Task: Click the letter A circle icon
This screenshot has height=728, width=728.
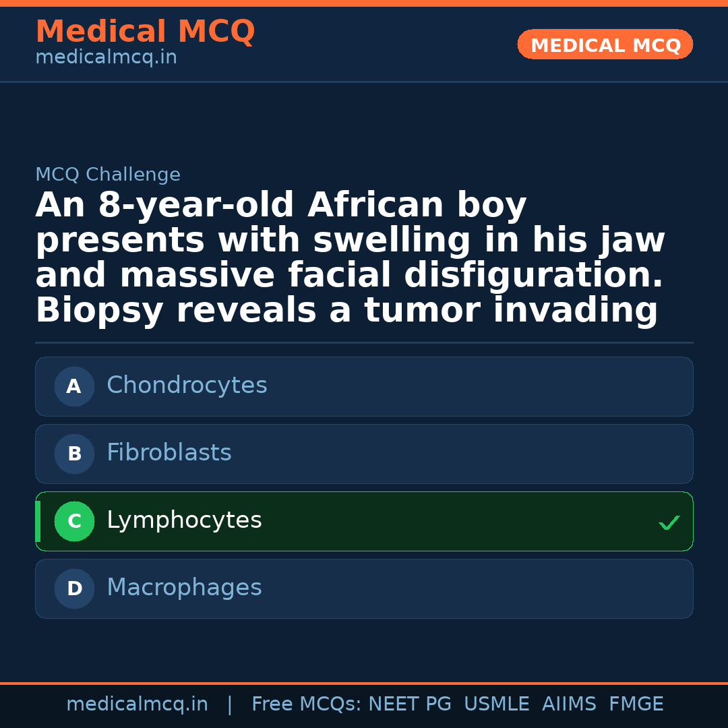Action: click(x=74, y=387)
